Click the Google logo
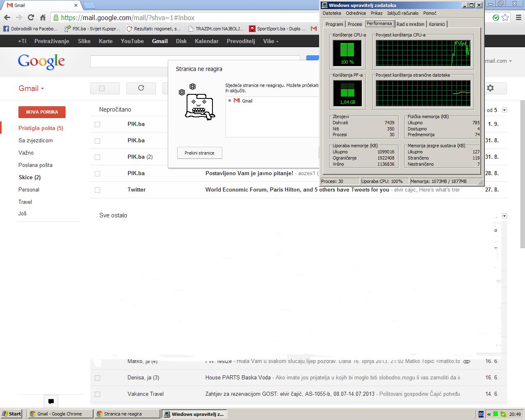 [x=41, y=62]
